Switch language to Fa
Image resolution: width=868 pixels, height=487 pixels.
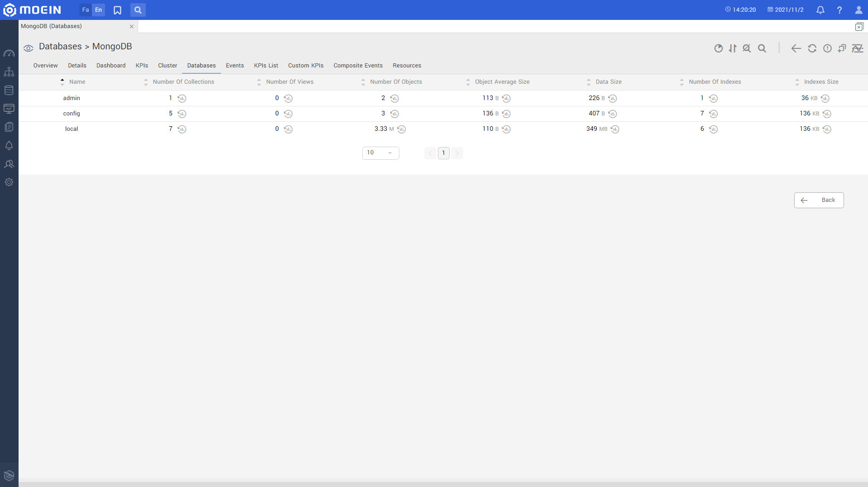pos(86,10)
